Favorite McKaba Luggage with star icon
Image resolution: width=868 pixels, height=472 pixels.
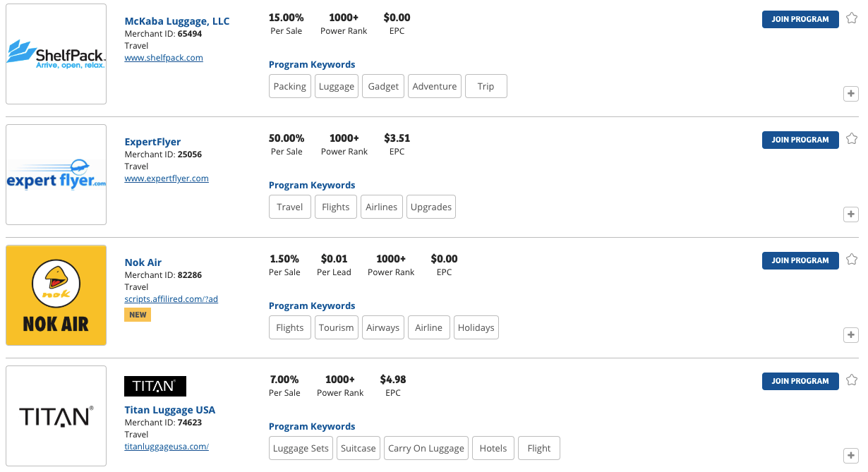[852, 18]
